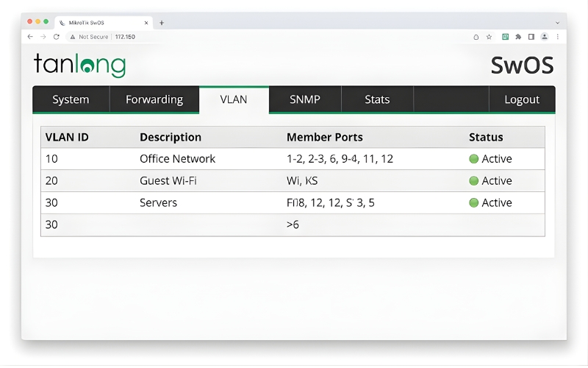Toggle the browser side panel icon
The height and width of the screenshot is (368, 588).
pyautogui.click(x=531, y=37)
